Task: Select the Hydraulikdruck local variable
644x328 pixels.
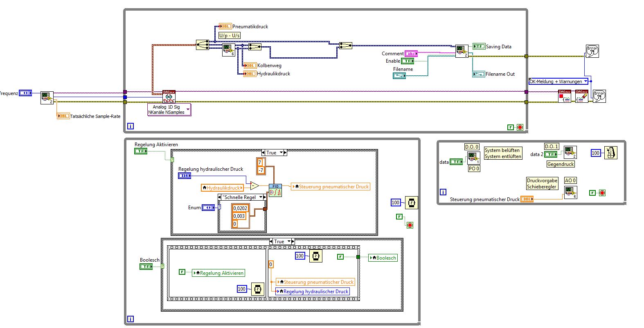Action: click(222, 188)
